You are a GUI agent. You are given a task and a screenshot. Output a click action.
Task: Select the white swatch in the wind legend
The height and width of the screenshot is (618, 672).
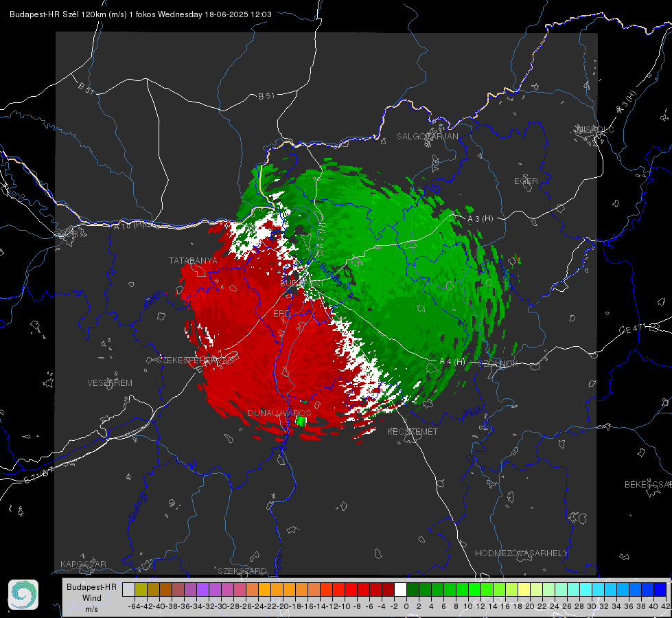400,589
